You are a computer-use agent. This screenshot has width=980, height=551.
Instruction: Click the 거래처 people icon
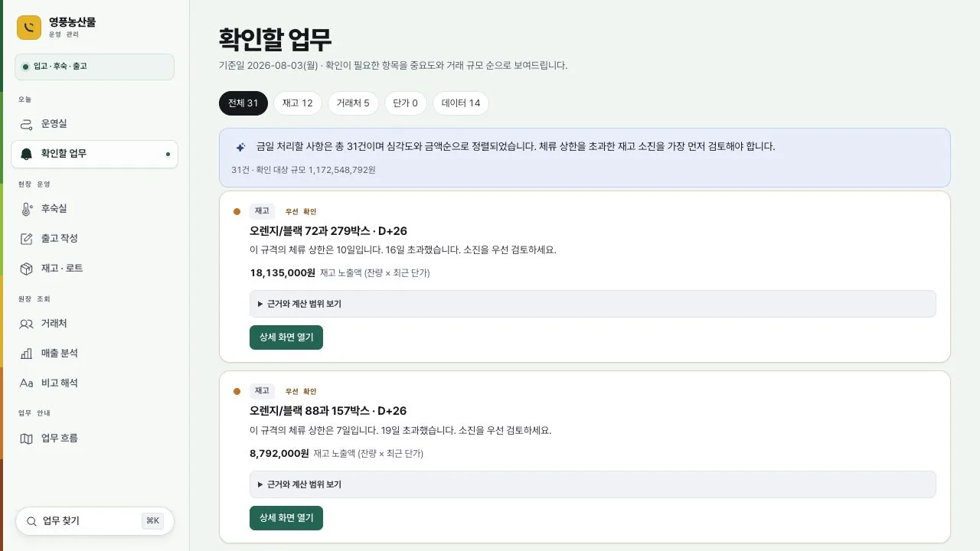tap(26, 324)
